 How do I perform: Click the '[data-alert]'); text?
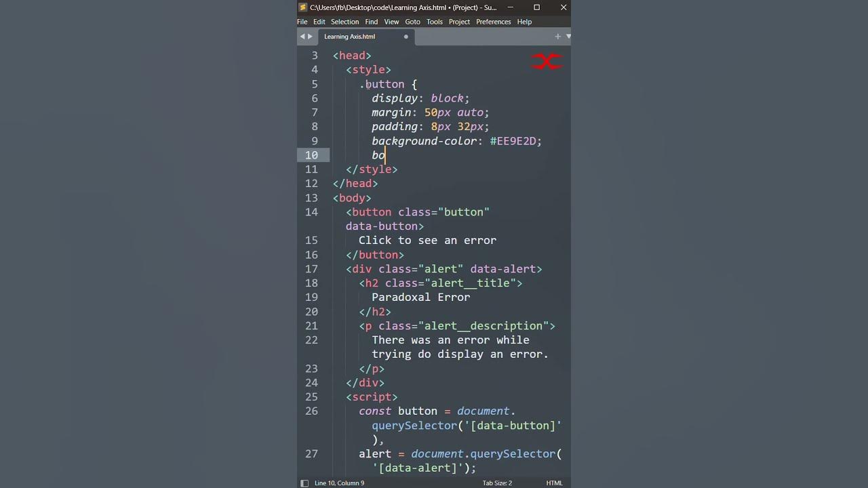coord(424,468)
